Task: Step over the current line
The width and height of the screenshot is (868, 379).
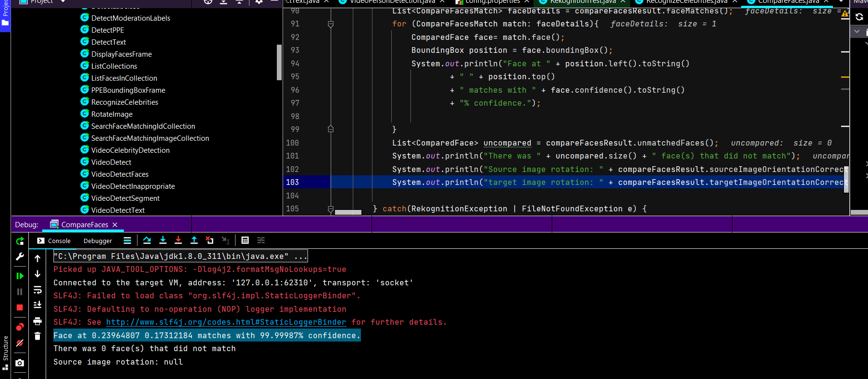Action: click(147, 240)
